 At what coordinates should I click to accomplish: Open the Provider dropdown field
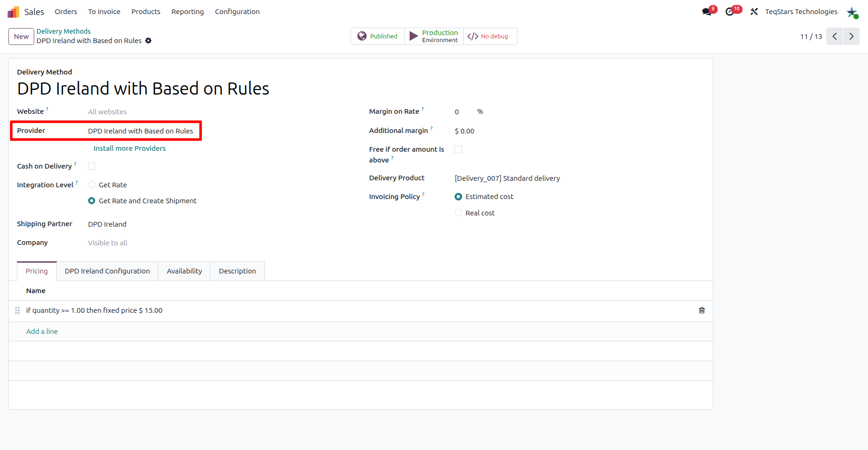point(141,131)
